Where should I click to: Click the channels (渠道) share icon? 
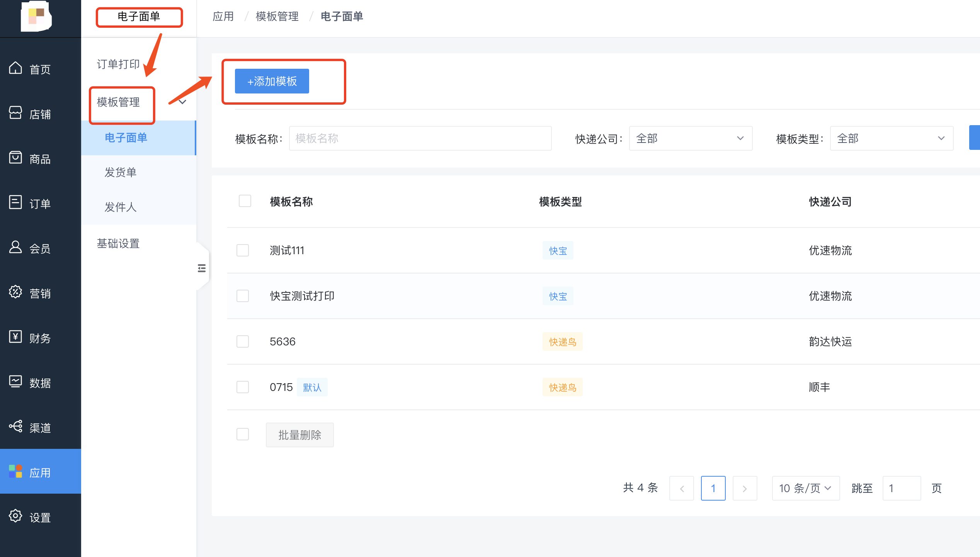point(15,426)
